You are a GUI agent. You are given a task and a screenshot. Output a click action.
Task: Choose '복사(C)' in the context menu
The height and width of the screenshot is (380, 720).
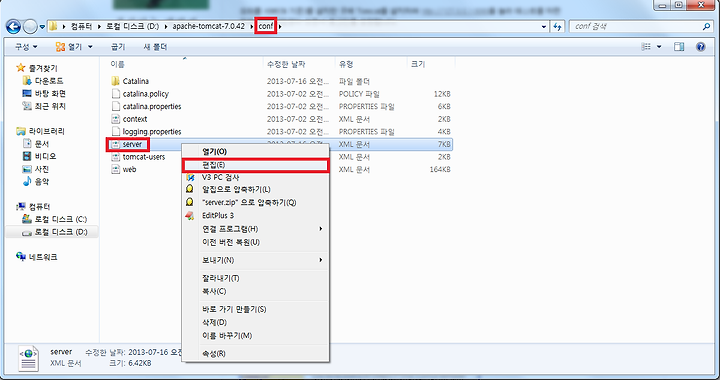[256, 291]
